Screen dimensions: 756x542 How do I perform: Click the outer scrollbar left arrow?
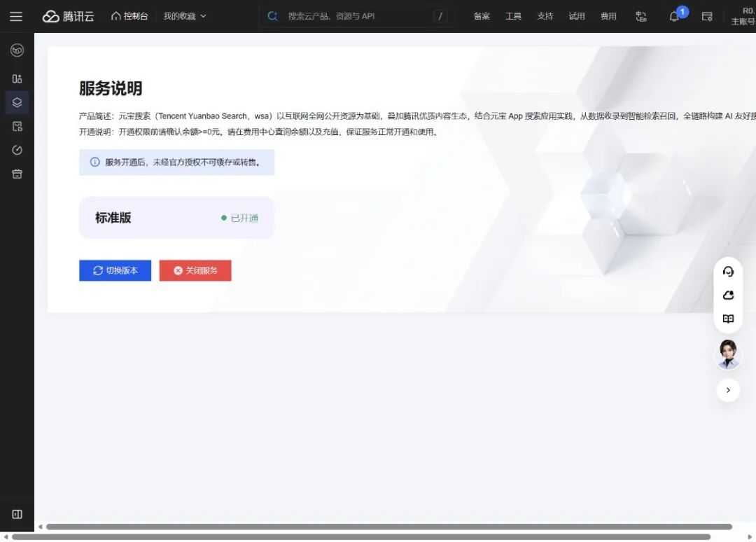6,536
